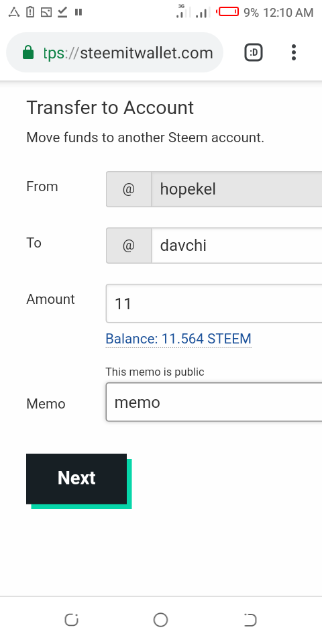Tap the Android back navigation icon
The width and height of the screenshot is (322, 644).
250,620
